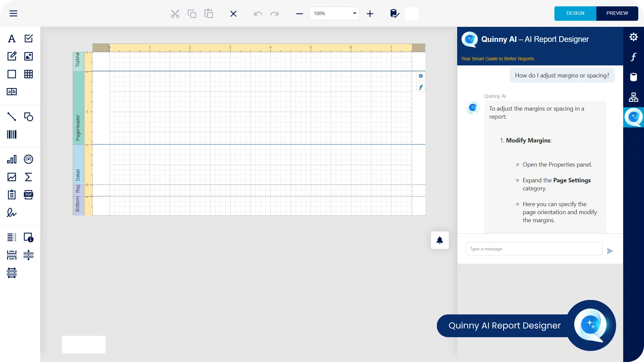644x362 pixels.
Task: Select the Barcode tool
Action: pyautogui.click(x=12, y=135)
